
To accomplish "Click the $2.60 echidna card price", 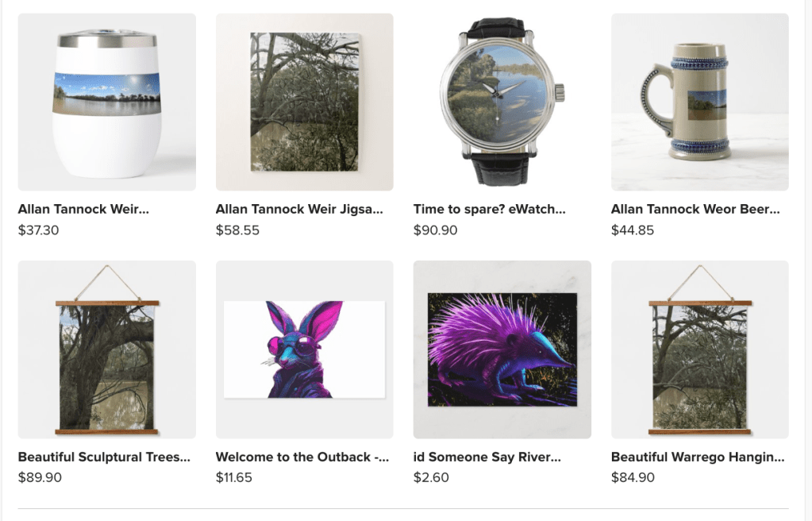I will (431, 477).
